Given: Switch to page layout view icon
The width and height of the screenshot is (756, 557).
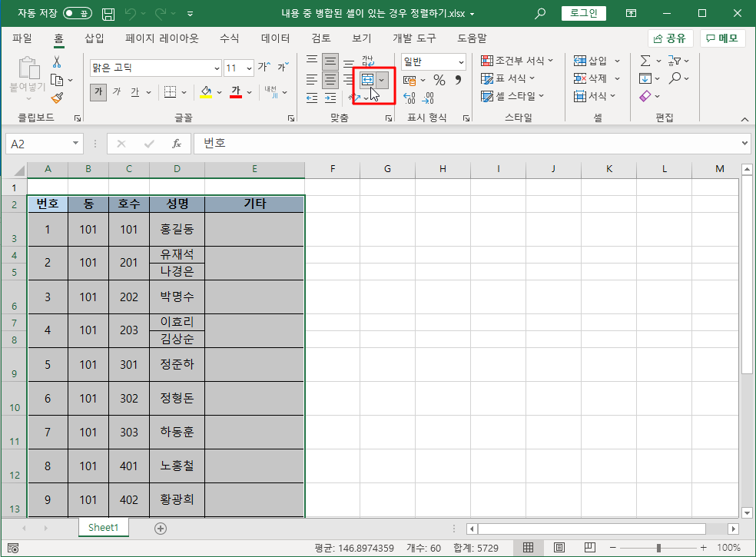Looking at the screenshot, I should [559, 548].
